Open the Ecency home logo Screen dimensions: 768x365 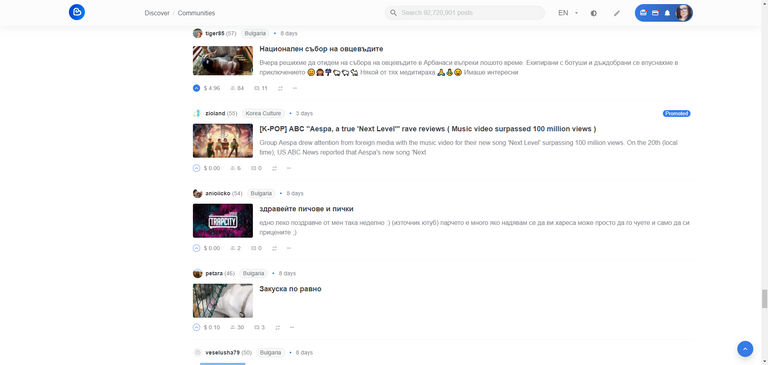77,13
